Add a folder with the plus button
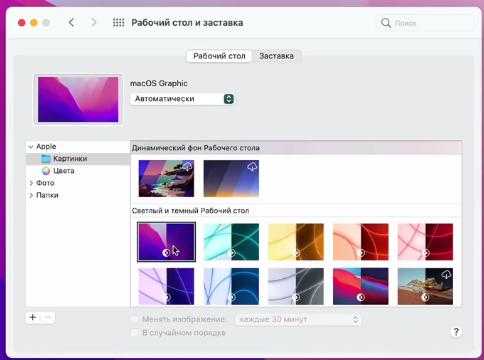This screenshot has height=360, width=484. (33, 317)
